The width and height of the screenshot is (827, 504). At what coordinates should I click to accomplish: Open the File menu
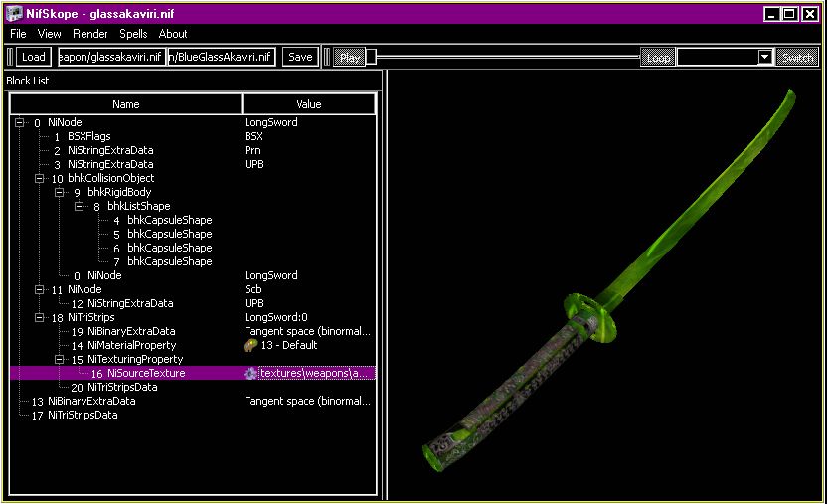click(18, 34)
